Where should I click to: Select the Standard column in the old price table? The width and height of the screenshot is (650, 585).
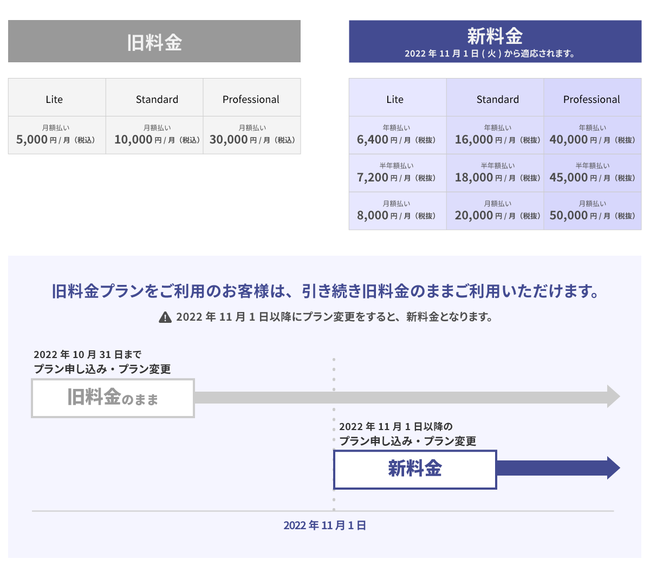tap(157, 99)
